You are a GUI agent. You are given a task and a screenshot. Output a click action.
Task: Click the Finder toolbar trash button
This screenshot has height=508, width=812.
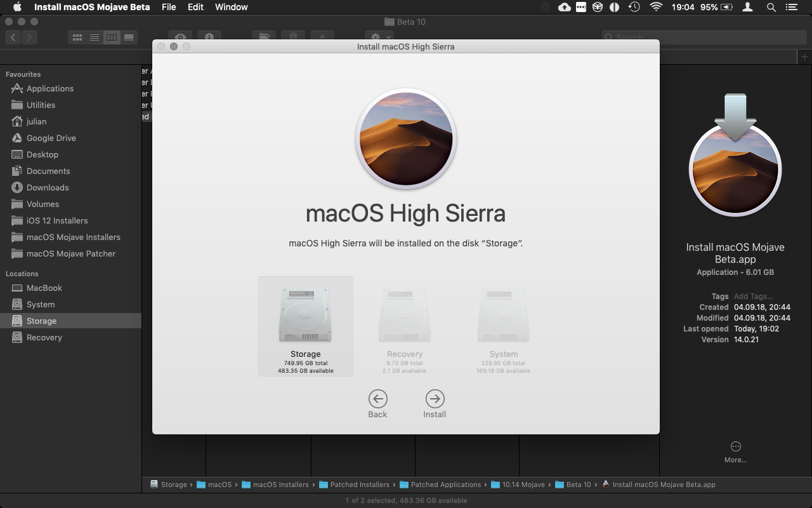(293, 37)
